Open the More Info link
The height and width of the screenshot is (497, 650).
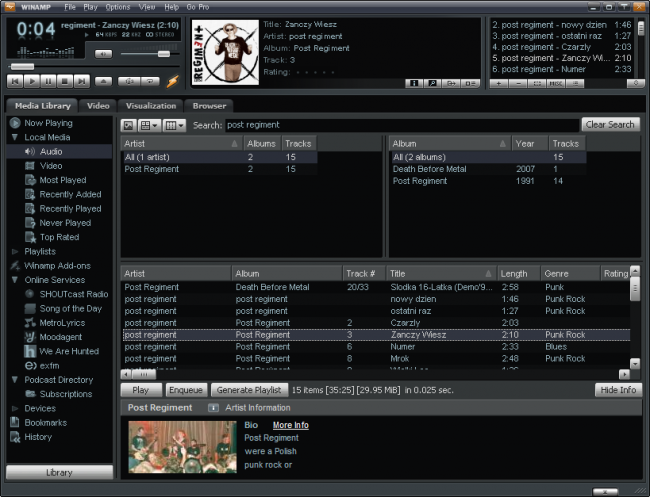291,425
